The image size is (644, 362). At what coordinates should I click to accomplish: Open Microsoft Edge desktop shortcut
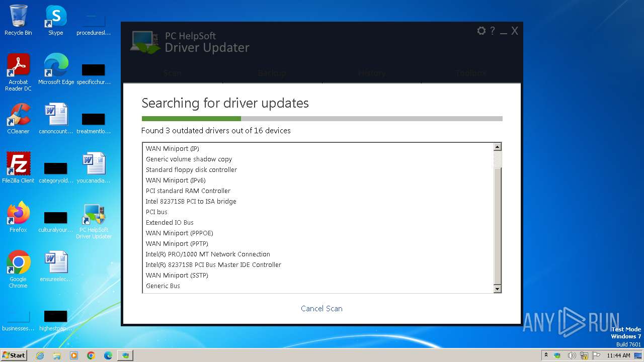(56, 69)
